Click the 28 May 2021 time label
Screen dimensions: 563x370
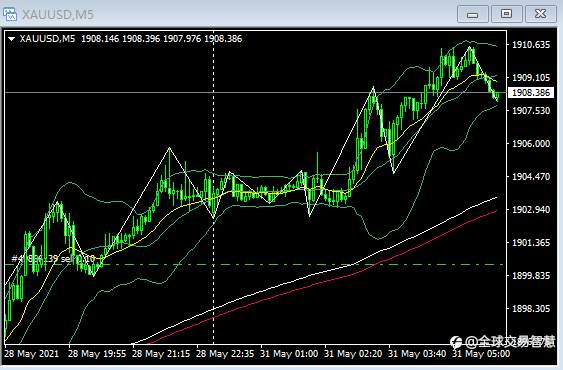click(x=31, y=354)
